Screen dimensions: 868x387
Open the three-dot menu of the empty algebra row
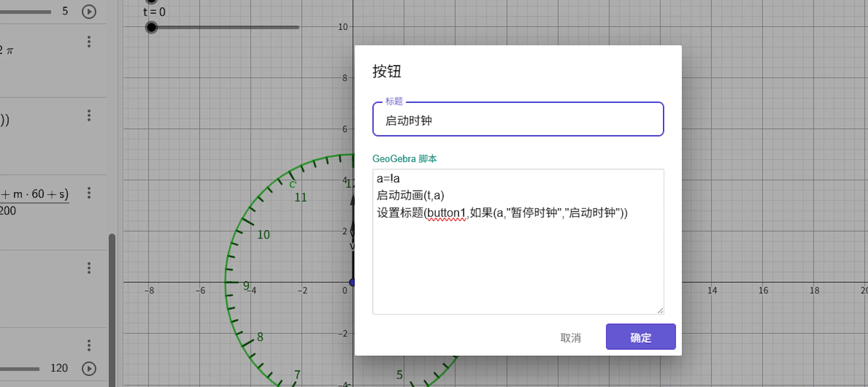[x=89, y=268]
